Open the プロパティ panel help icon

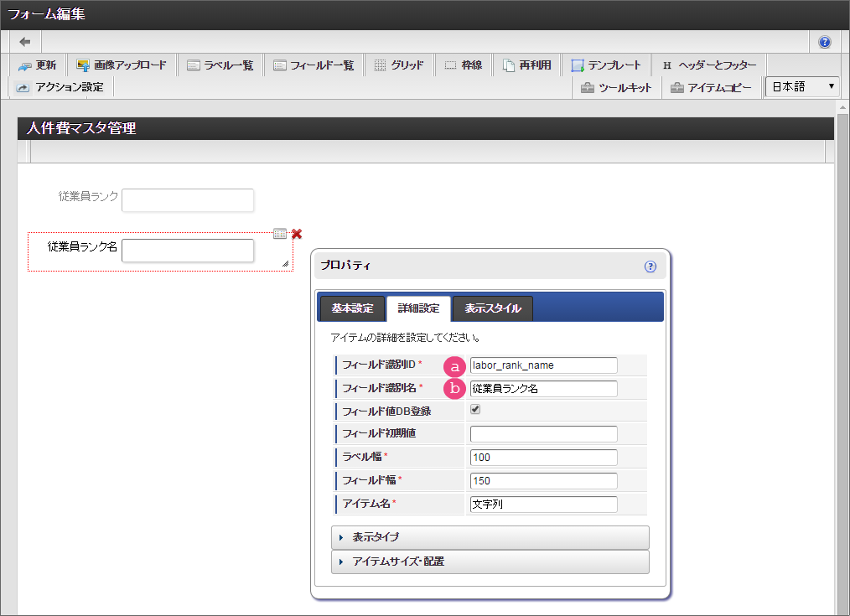[x=650, y=267]
